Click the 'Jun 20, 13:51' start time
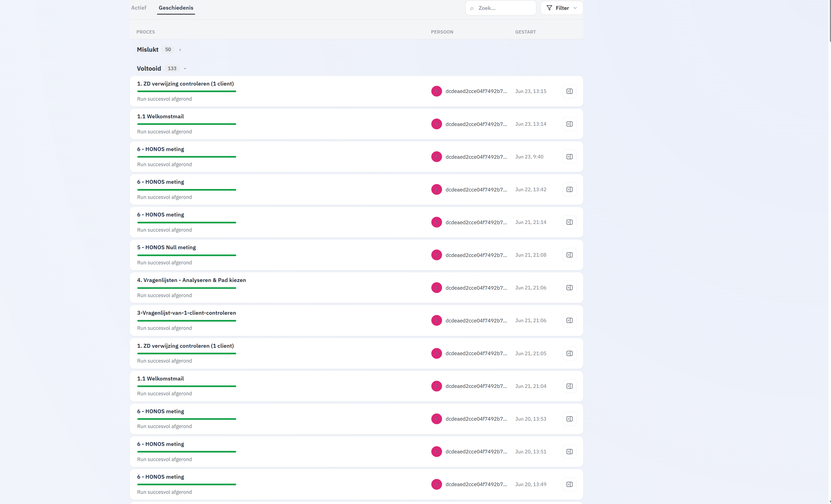 point(531,451)
